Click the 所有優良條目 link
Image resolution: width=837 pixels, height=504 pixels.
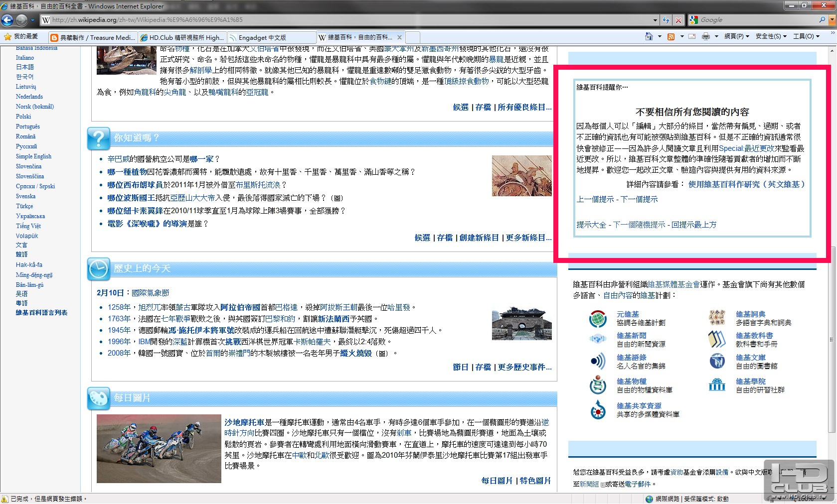point(524,107)
